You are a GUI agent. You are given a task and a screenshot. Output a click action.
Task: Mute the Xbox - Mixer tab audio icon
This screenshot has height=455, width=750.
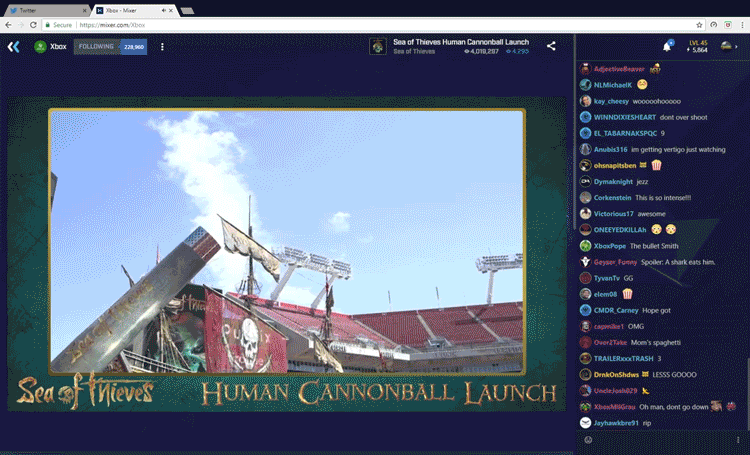pos(164,10)
